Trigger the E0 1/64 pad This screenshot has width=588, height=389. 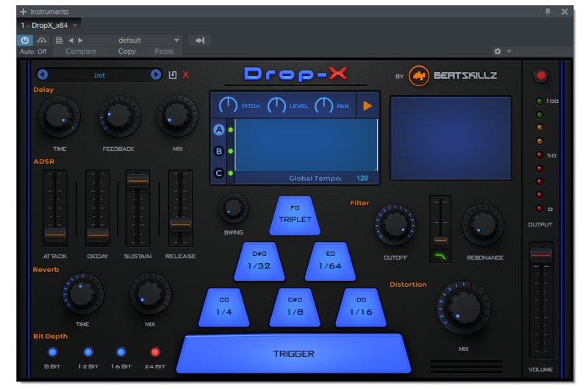(x=330, y=262)
